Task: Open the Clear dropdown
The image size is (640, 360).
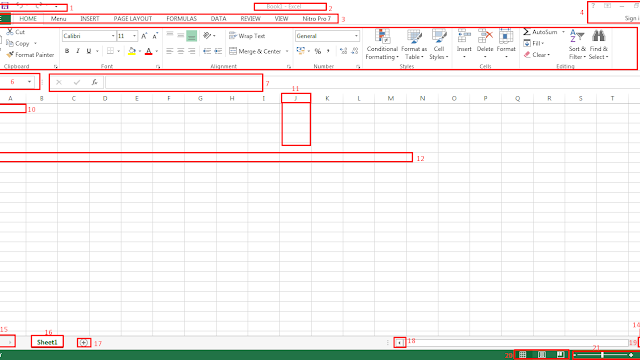Action: pos(537,55)
